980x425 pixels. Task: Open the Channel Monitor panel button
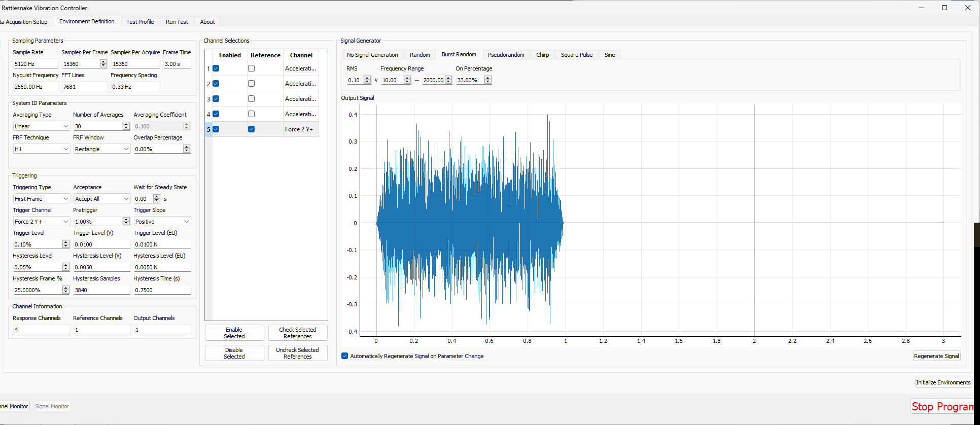point(15,406)
